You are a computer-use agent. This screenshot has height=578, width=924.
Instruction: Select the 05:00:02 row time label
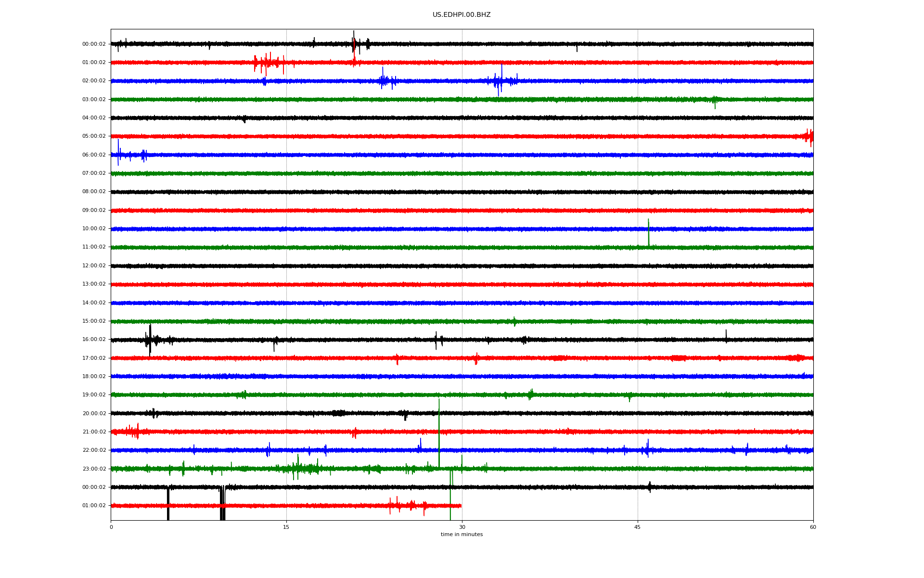tap(94, 136)
